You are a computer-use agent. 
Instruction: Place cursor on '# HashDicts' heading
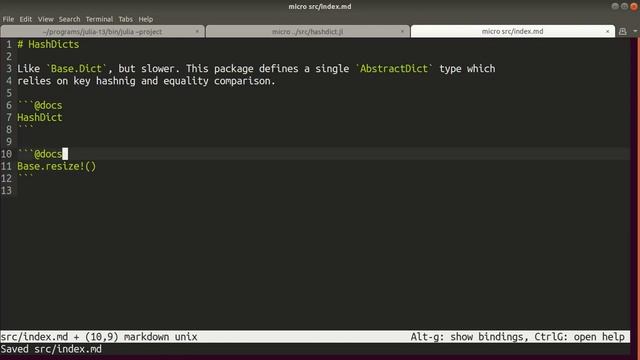click(48, 44)
